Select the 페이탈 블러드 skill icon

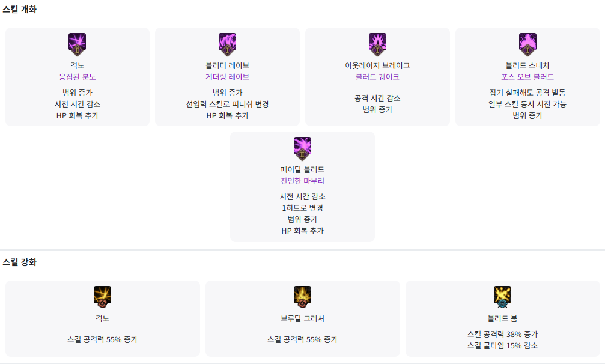pyautogui.click(x=302, y=148)
